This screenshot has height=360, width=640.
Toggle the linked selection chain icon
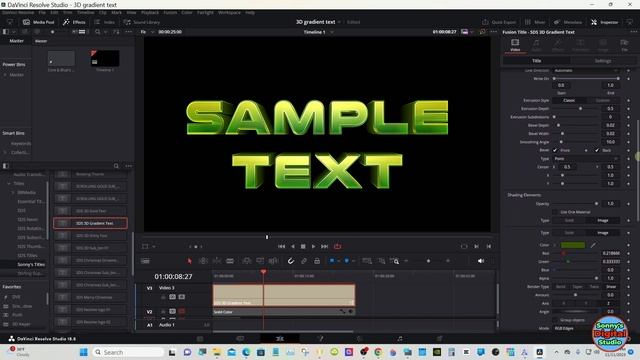[x=304, y=261]
